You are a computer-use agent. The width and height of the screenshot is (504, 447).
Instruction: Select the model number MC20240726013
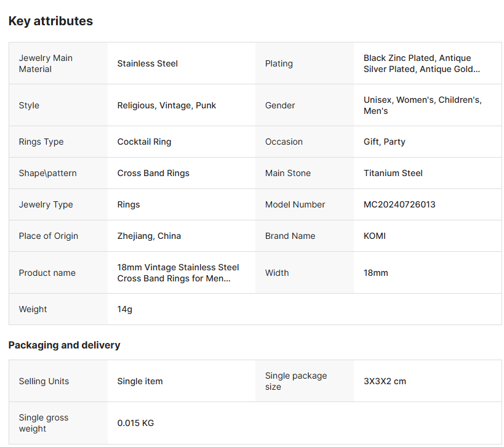[x=399, y=204]
